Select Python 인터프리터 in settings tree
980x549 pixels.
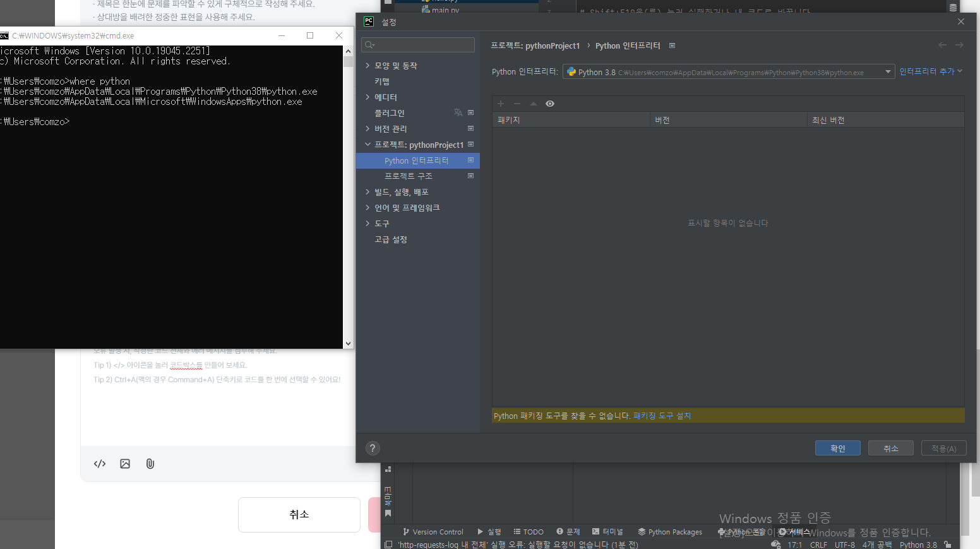click(x=418, y=160)
